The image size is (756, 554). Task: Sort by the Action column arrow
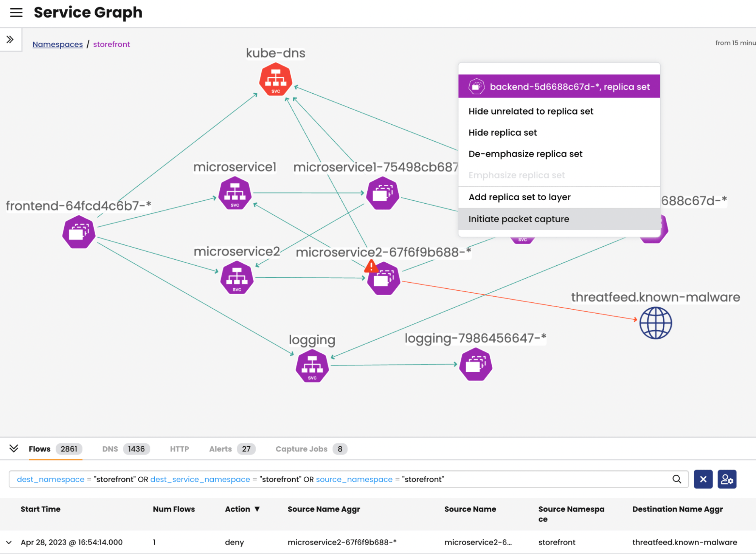[257, 509]
